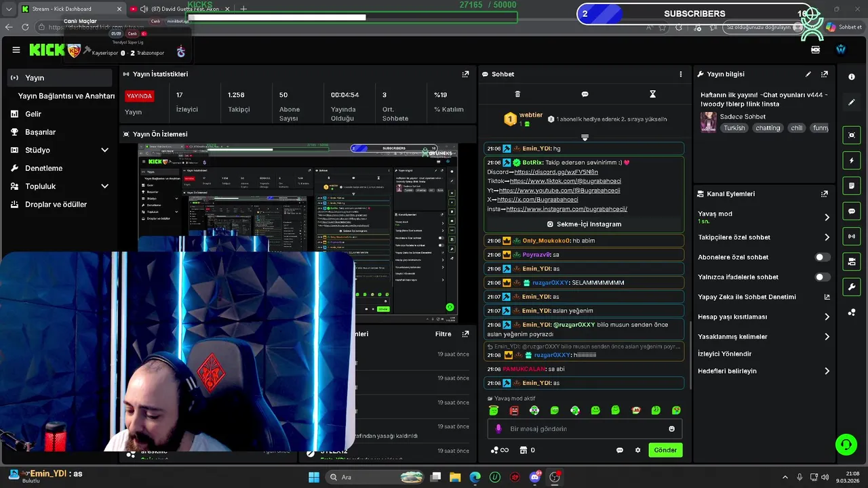
Task: Pop out the Kanal Eylemleri panel
Action: pyautogui.click(x=825, y=194)
